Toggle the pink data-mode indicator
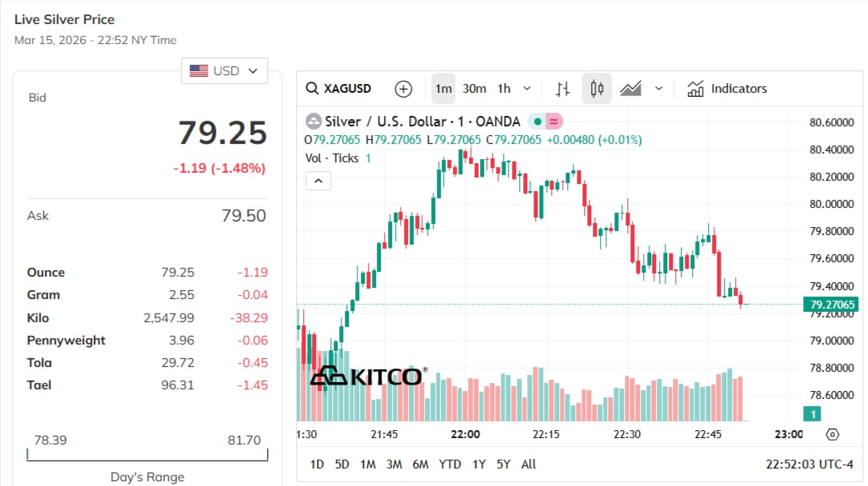 [x=554, y=121]
